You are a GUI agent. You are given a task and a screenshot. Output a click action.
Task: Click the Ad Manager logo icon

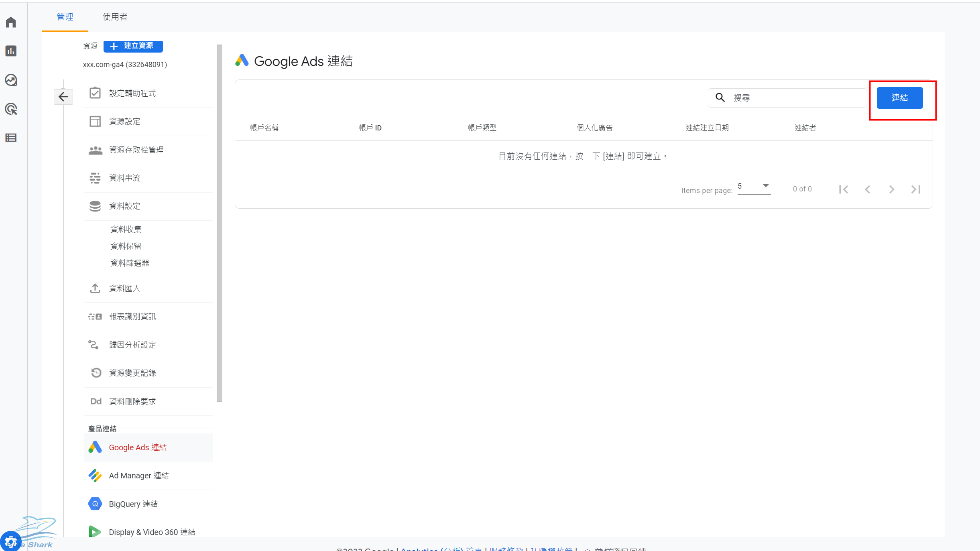pos(95,476)
